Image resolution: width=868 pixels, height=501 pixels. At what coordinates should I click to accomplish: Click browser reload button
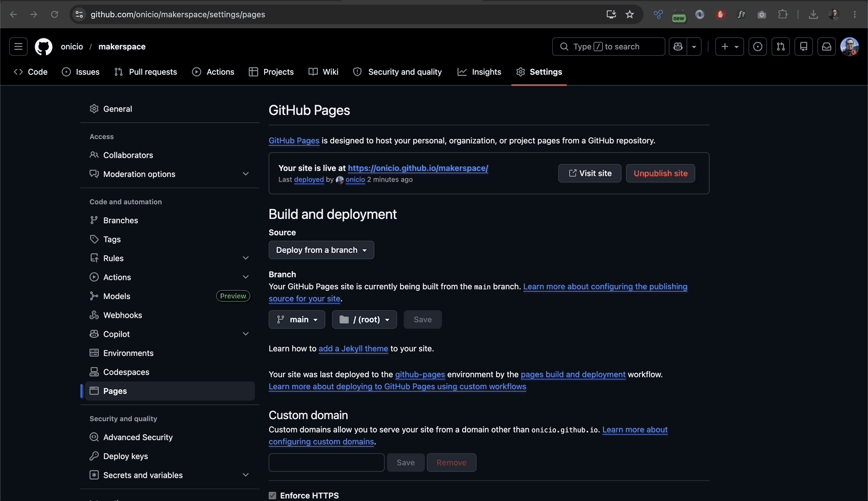click(55, 14)
